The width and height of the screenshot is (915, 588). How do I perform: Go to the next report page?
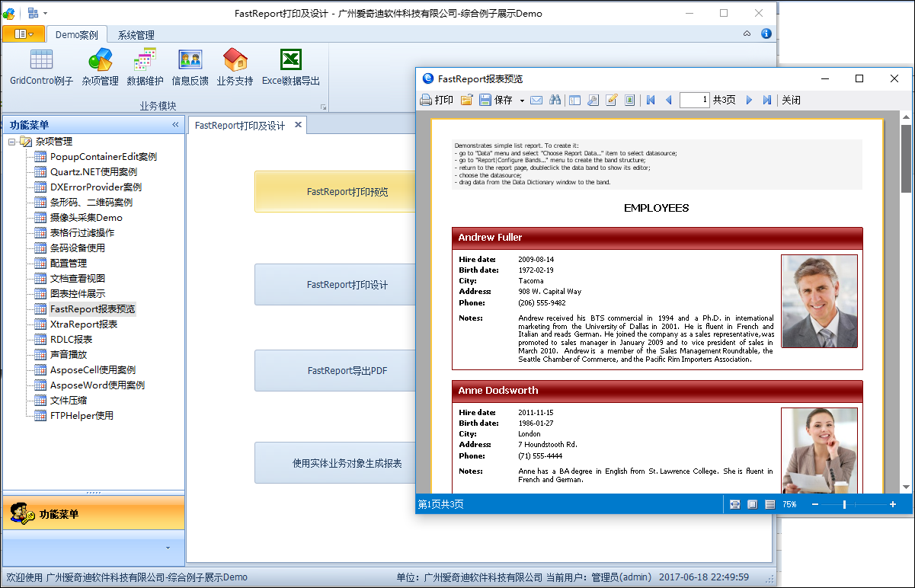(749, 100)
